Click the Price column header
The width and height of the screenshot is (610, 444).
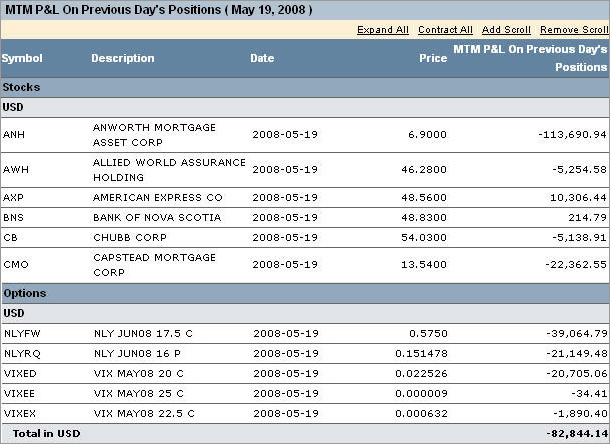pos(433,58)
